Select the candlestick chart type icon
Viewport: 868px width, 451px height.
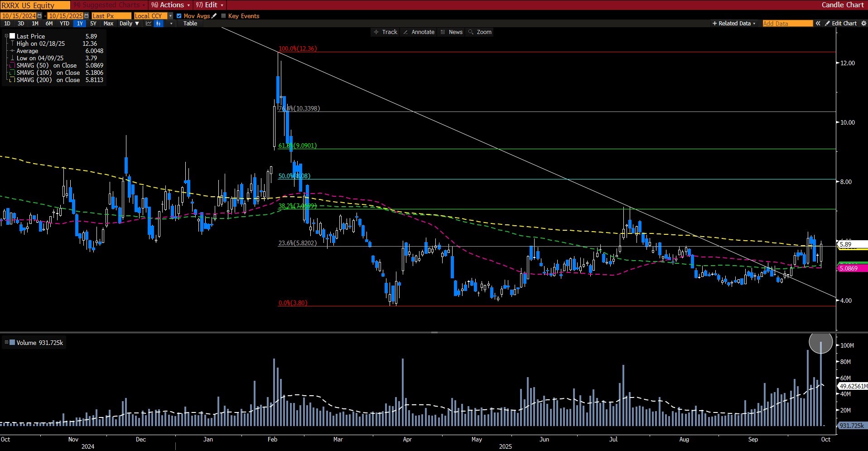[x=158, y=24]
